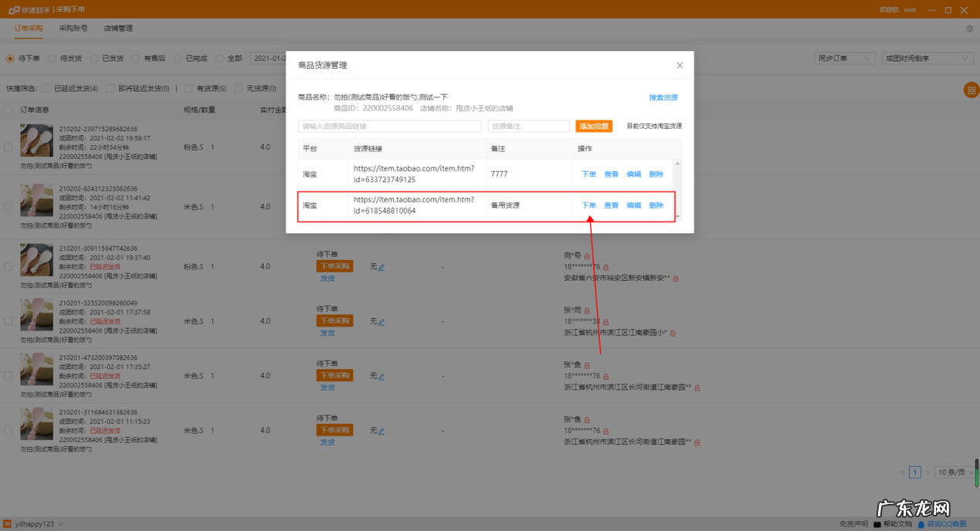Open the 10条/页 page size dropdown
Image resolution: width=980 pixels, height=531 pixels.
tap(953, 472)
